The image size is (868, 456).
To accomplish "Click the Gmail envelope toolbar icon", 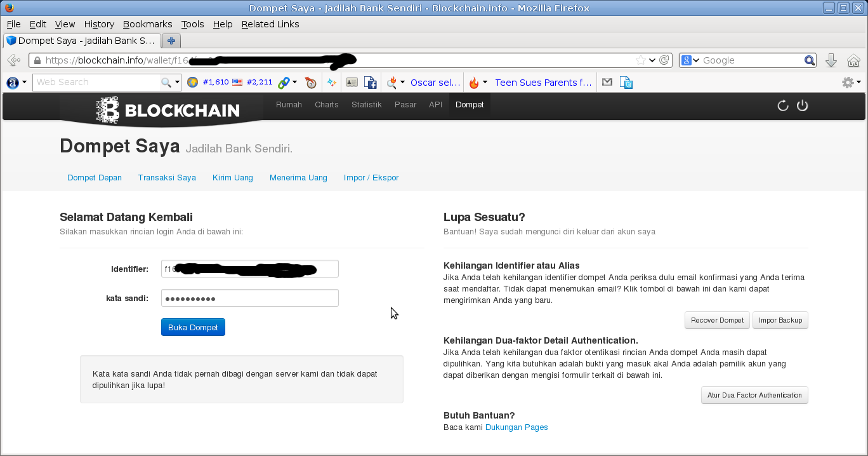I will [607, 83].
